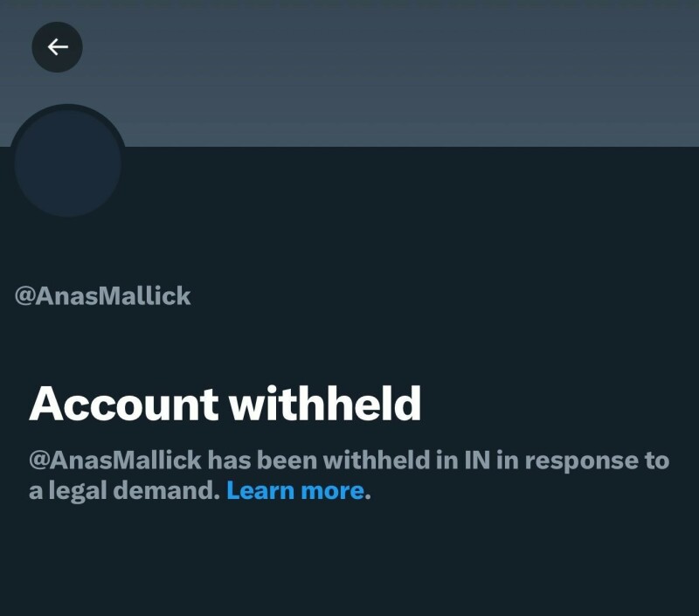Click the word "Account" in the heading

(x=123, y=404)
